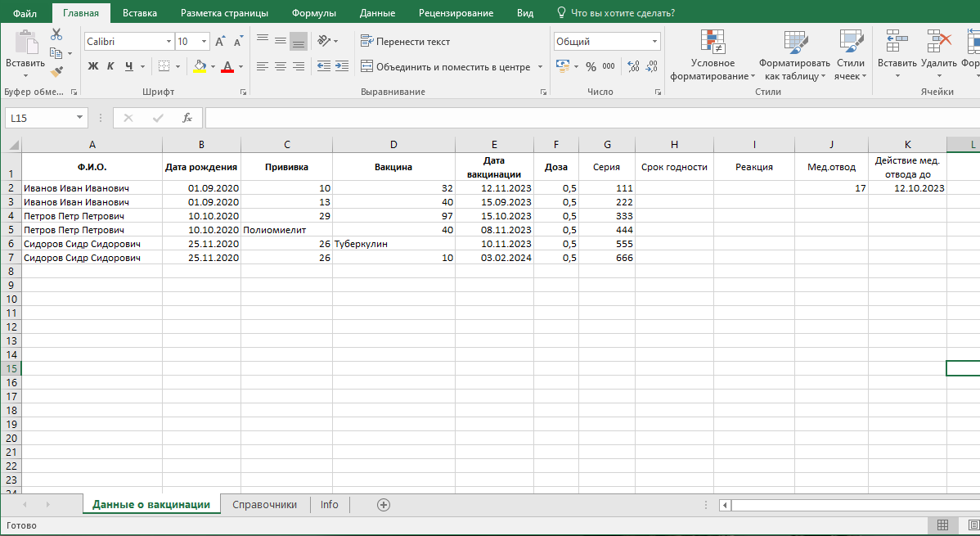
Task: Click the decrease decimal places icon
Action: [x=651, y=66]
